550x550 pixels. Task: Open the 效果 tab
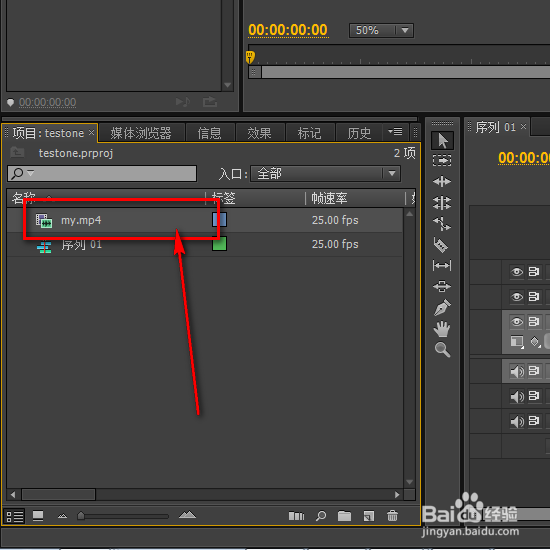[x=259, y=133]
